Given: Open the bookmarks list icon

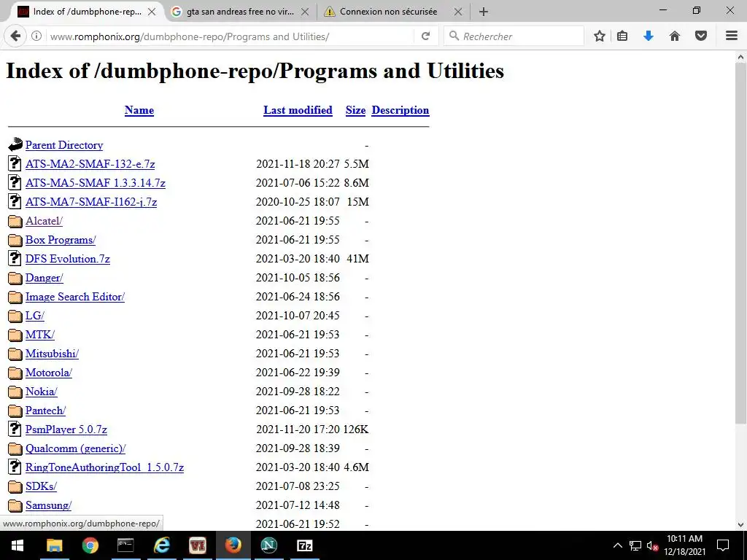Looking at the screenshot, I should (622, 36).
